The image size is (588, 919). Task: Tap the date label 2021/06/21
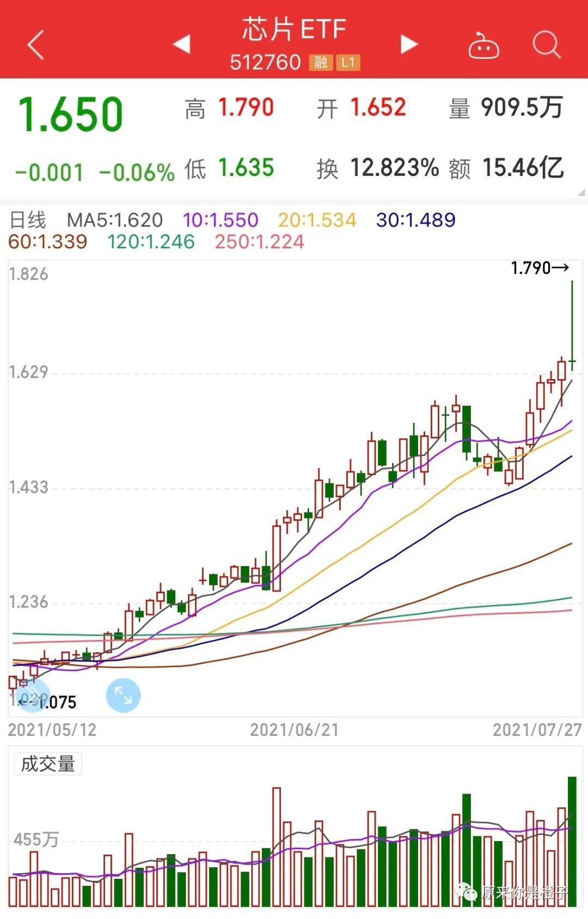[294, 730]
